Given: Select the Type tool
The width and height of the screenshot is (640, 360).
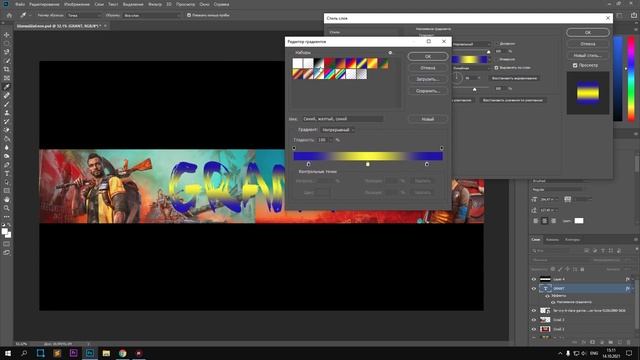Looking at the screenshot, I should pos(7,173).
